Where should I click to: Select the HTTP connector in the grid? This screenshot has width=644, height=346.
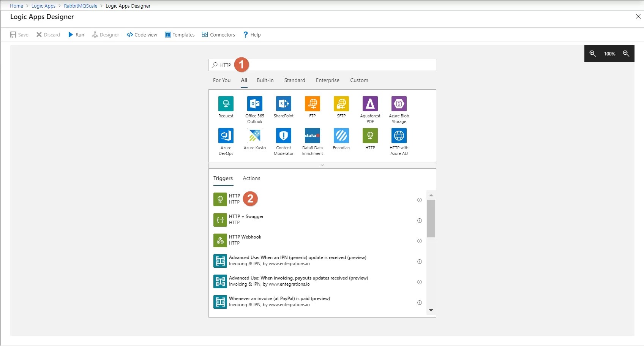tap(370, 136)
